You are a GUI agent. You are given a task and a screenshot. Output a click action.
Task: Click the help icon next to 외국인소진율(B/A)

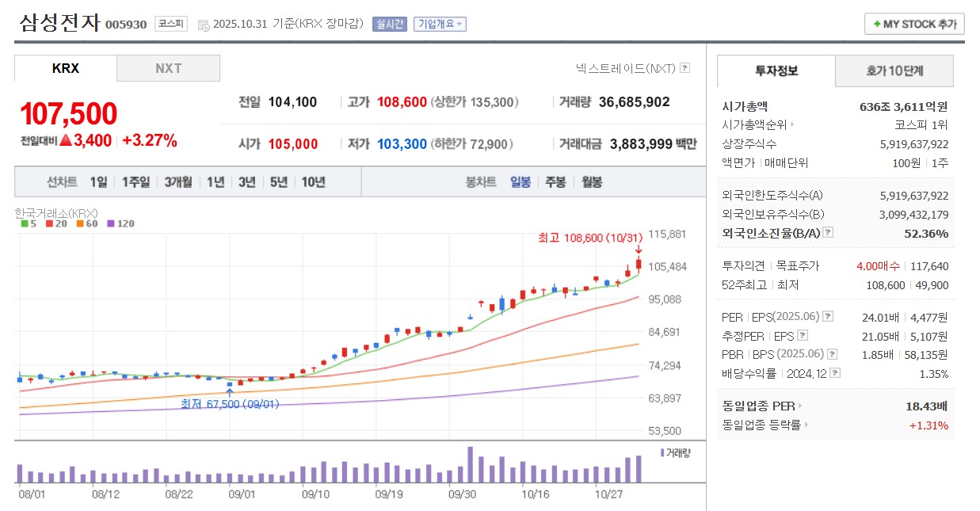(828, 232)
